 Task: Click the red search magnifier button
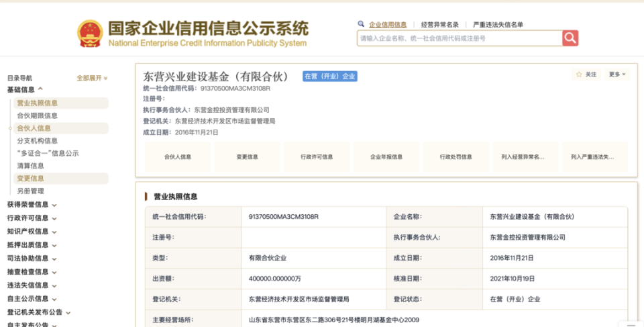pyautogui.click(x=570, y=38)
